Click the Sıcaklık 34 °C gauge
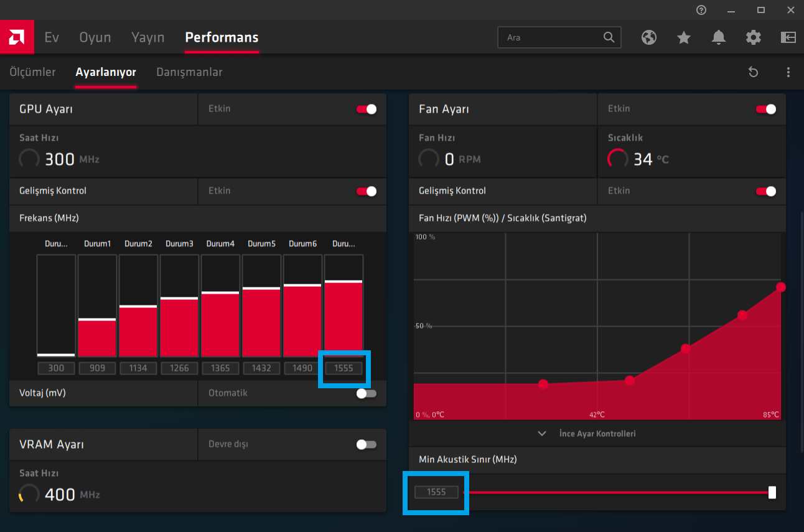The image size is (804, 532). (x=618, y=159)
